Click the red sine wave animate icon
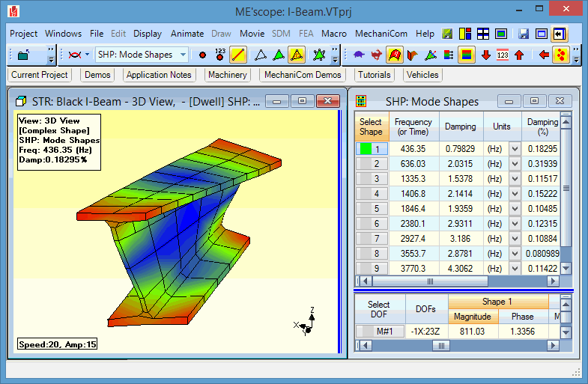This screenshot has height=384, width=588. pyautogui.click(x=75, y=55)
